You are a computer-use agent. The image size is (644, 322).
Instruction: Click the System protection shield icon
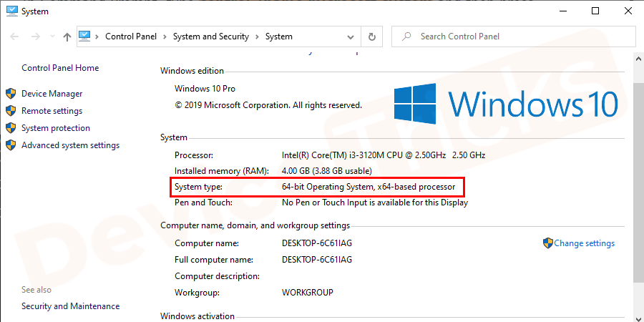pos(11,128)
